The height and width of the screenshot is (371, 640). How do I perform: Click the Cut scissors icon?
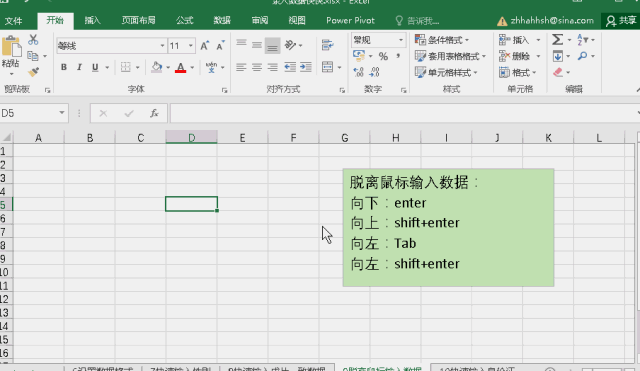[x=33, y=40]
